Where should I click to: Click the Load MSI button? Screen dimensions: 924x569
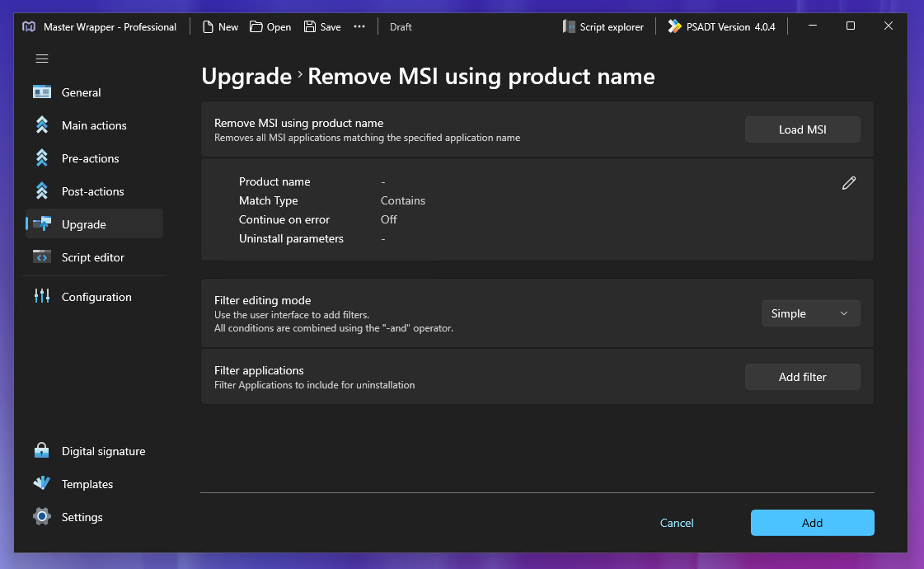[x=802, y=129]
